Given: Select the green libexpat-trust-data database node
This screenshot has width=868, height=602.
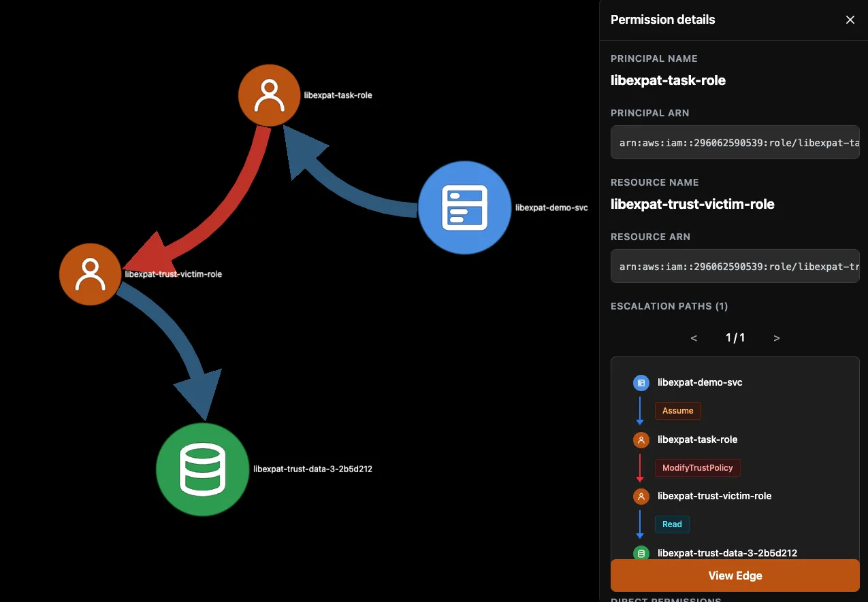Looking at the screenshot, I should click(202, 469).
